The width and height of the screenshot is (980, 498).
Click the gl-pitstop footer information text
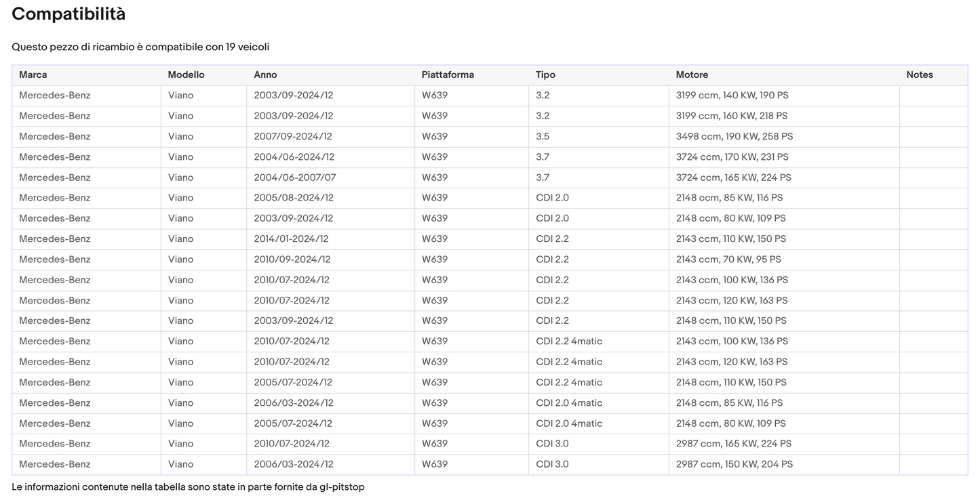(x=188, y=486)
